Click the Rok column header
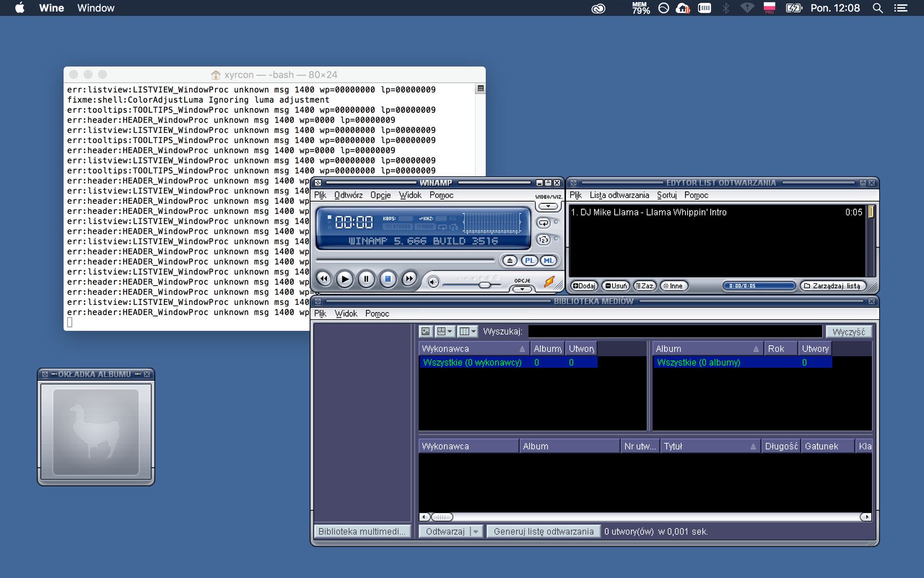This screenshot has width=924, height=578. click(x=781, y=349)
